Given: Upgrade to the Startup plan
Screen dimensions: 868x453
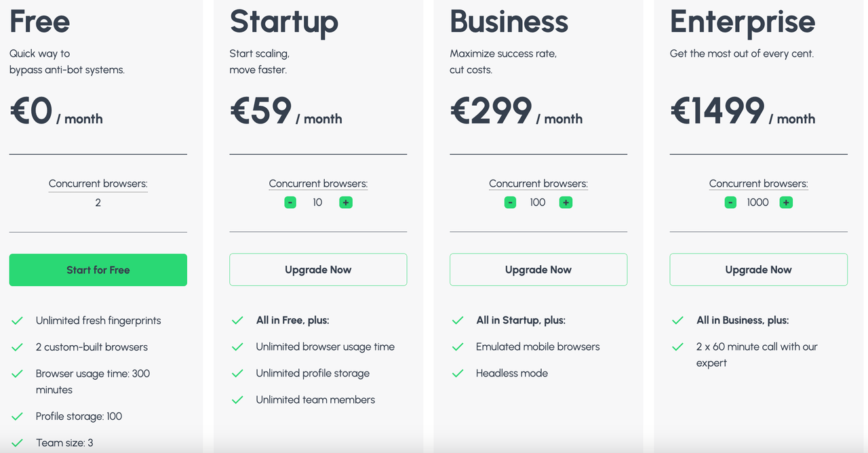Looking at the screenshot, I should 318,270.
